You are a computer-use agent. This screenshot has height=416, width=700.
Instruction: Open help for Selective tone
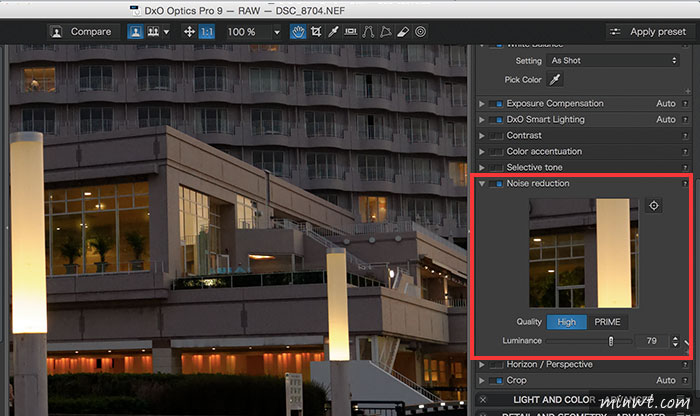point(685,168)
